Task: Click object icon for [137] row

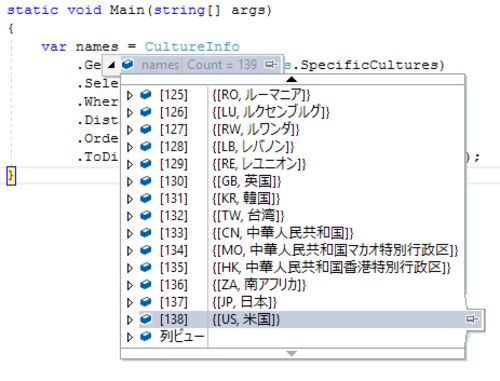Action: (x=146, y=302)
